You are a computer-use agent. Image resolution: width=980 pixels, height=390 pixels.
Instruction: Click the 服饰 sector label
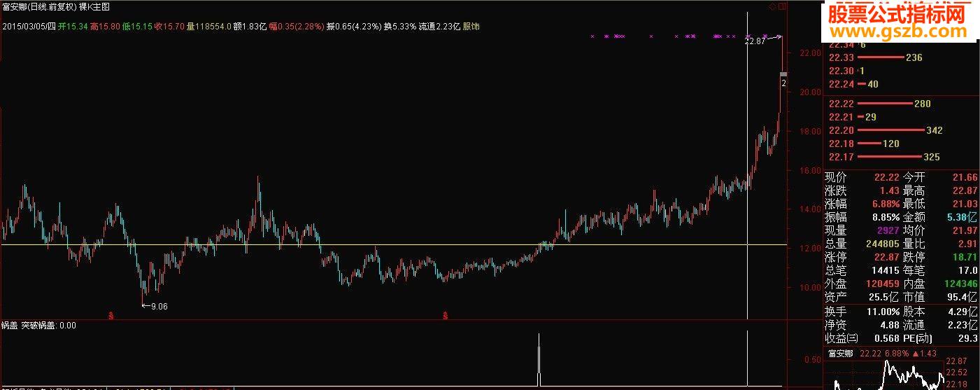(x=472, y=27)
